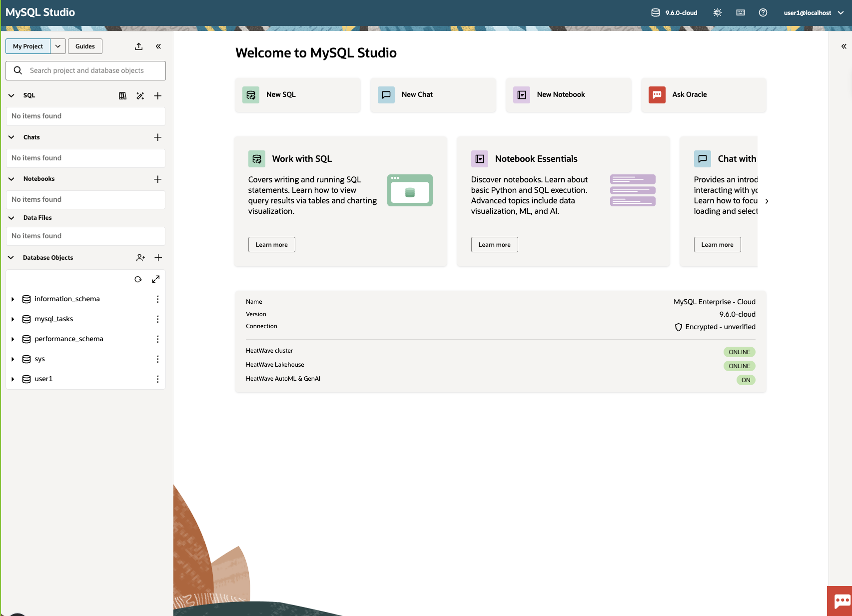Select the My Project tab button
The height and width of the screenshot is (616, 852).
[x=28, y=46]
